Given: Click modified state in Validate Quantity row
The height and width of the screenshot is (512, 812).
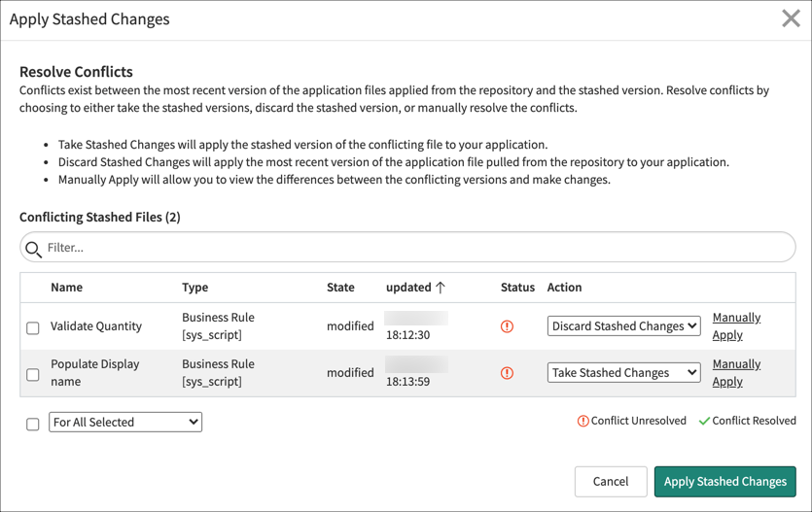Looking at the screenshot, I should coord(350,326).
